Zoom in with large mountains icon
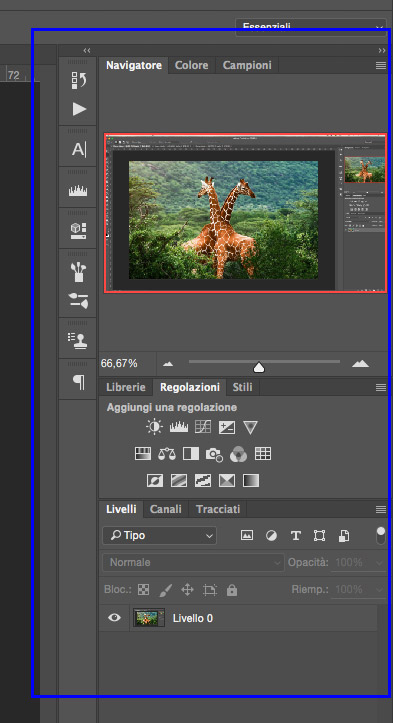 click(x=360, y=363)
